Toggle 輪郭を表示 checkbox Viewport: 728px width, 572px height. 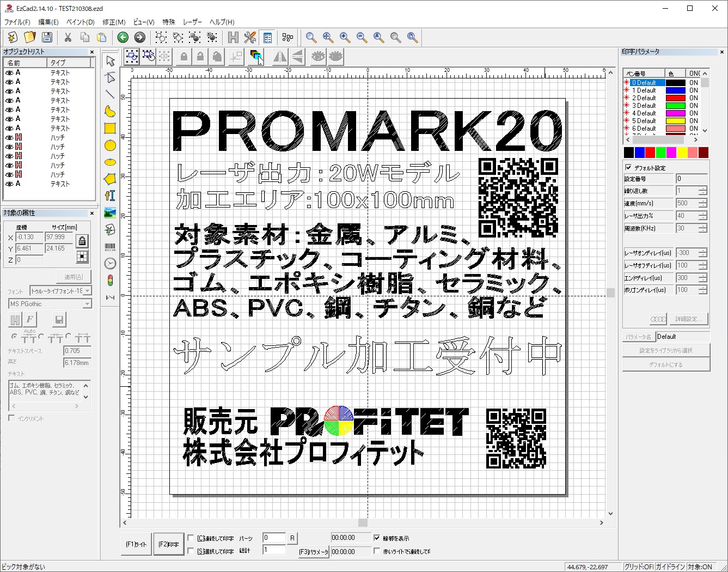point(377,538)
